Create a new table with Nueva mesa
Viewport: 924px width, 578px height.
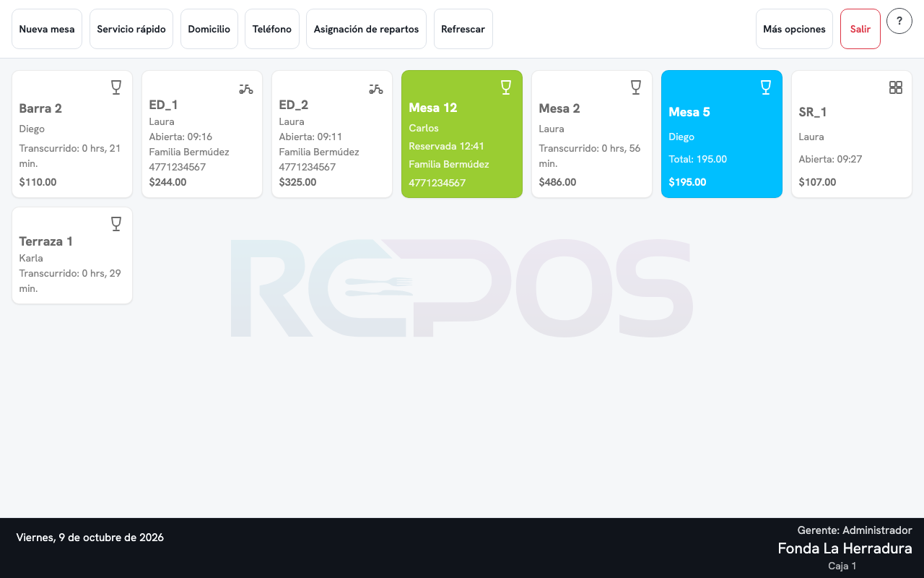point(47,29)
